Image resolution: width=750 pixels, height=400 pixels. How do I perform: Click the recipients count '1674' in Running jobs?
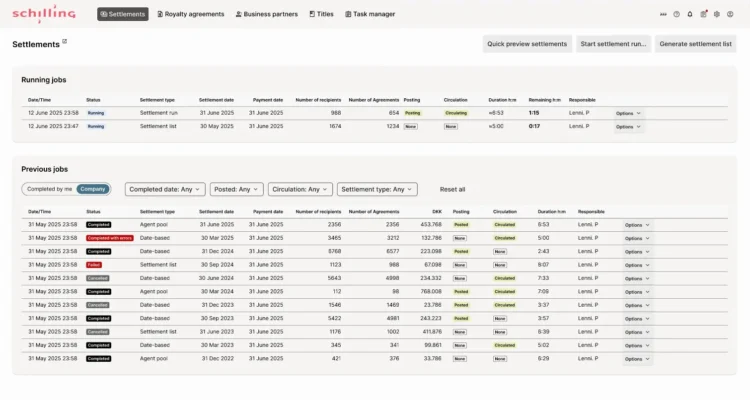point(335,126)
